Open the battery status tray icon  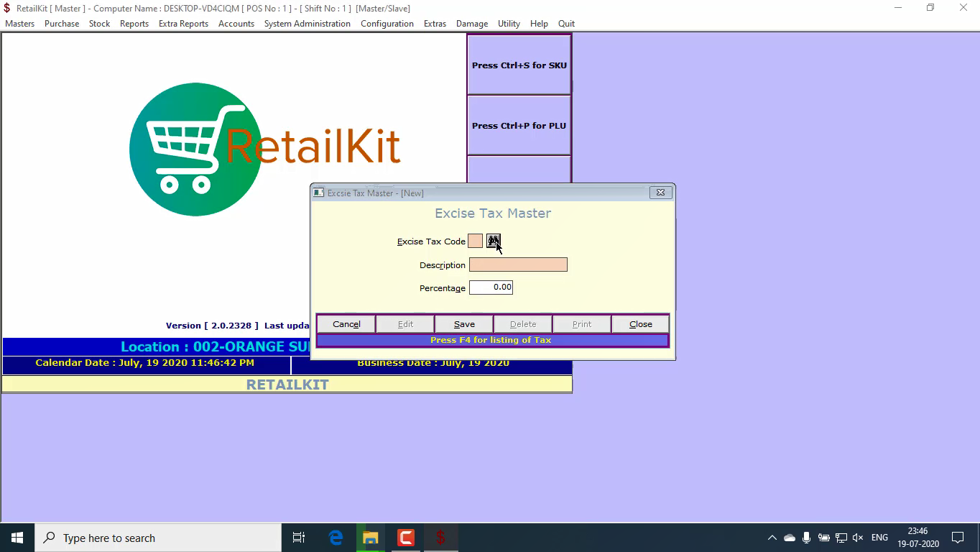[824, 538]
